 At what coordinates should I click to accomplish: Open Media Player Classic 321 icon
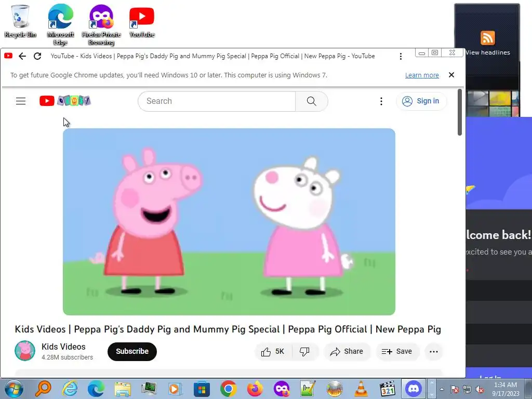click(387, 389)
